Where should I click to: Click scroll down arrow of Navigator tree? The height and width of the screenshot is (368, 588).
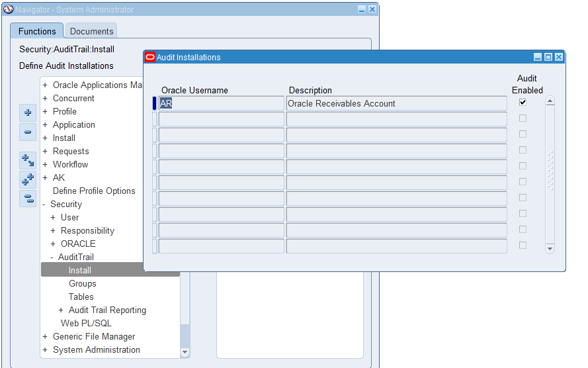185,352
